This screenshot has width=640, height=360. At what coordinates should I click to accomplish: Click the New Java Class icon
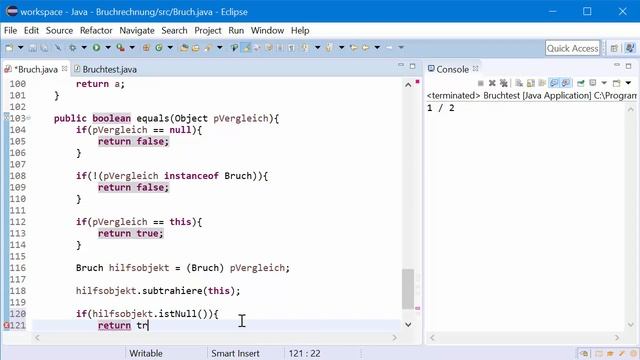(158, 48)
